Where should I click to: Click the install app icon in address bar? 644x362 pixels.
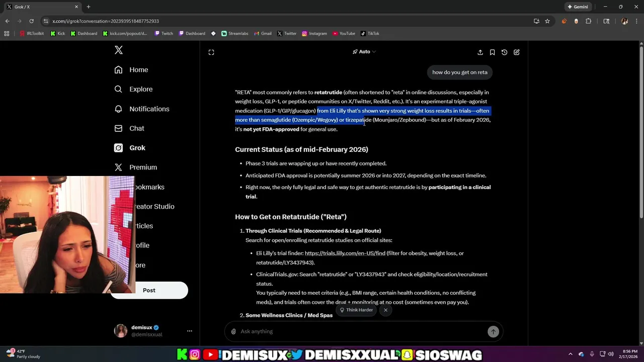[536, 21]
